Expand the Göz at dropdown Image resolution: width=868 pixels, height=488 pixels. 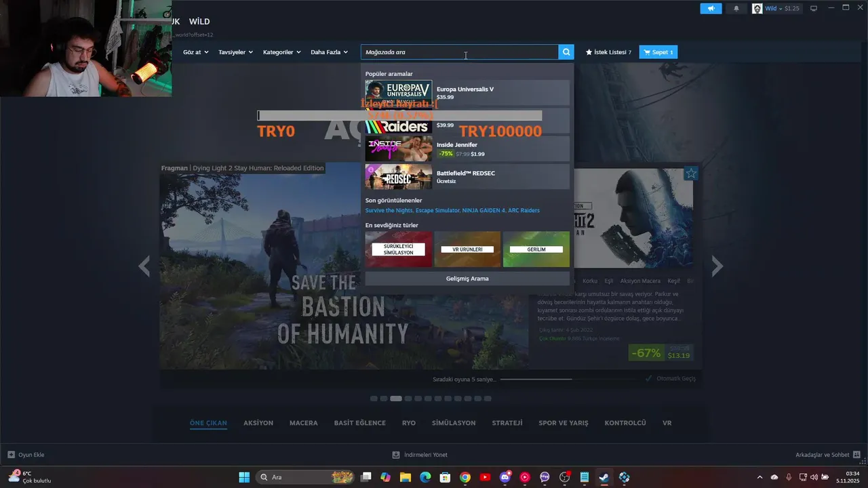(x=195, y=52)
